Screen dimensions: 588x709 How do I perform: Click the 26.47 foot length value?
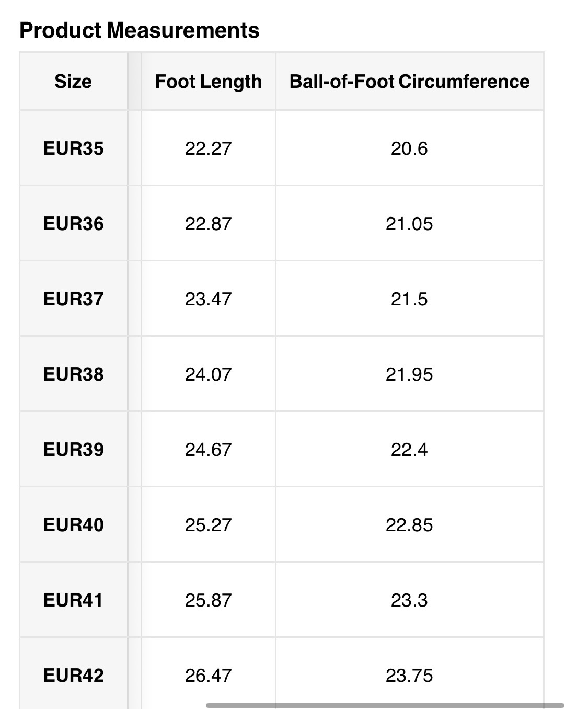coord(208,676)
